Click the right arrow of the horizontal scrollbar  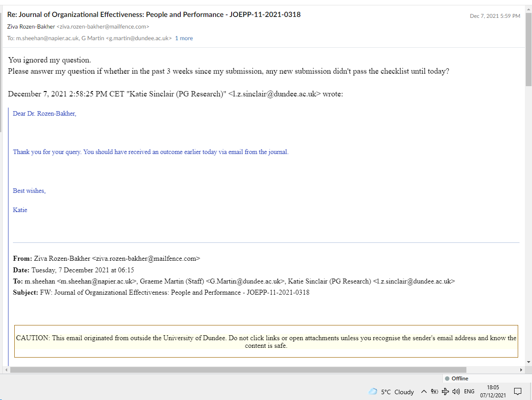click(x=521, y=370)
